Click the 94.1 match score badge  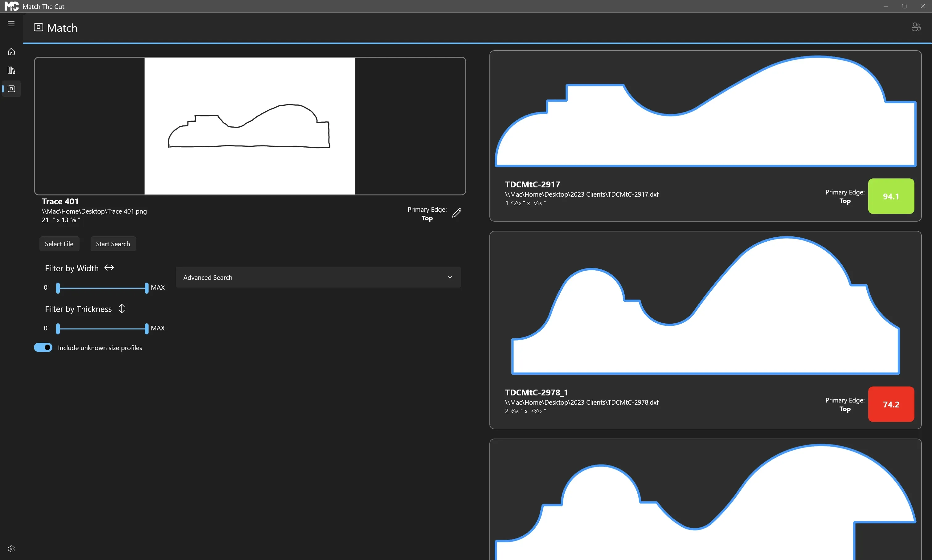point(891,196)
